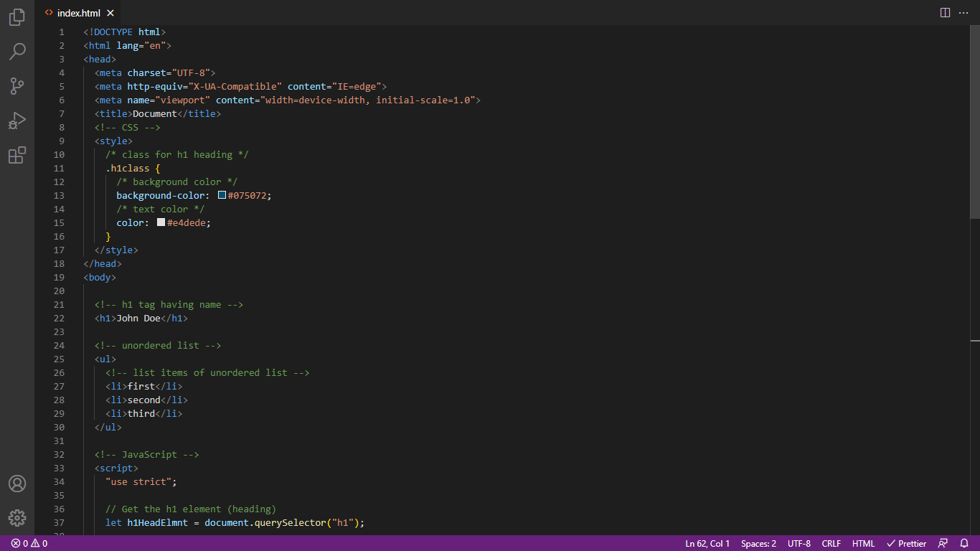Open the Search view icon
This screenshot has width=980, height=551.
(x=17, y=52)
